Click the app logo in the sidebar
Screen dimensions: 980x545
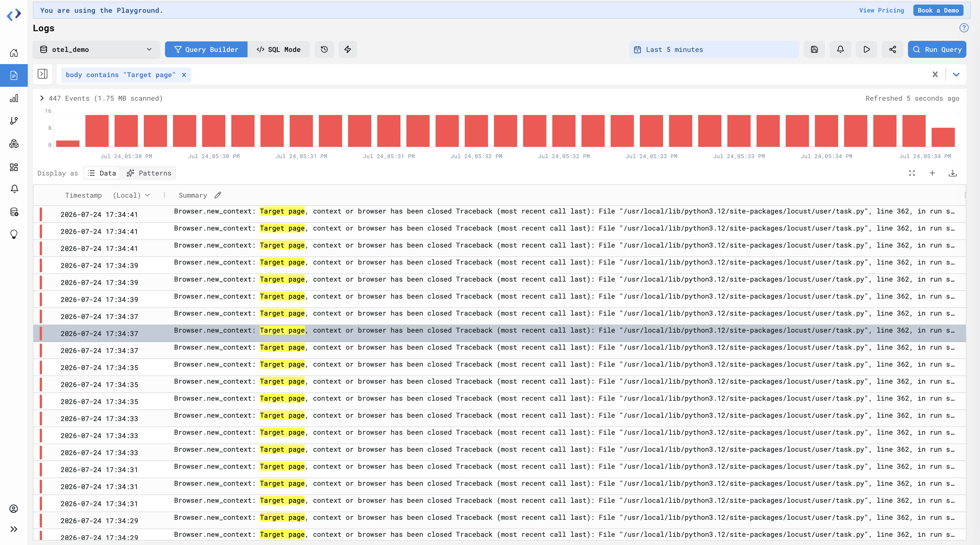[14, 15]
